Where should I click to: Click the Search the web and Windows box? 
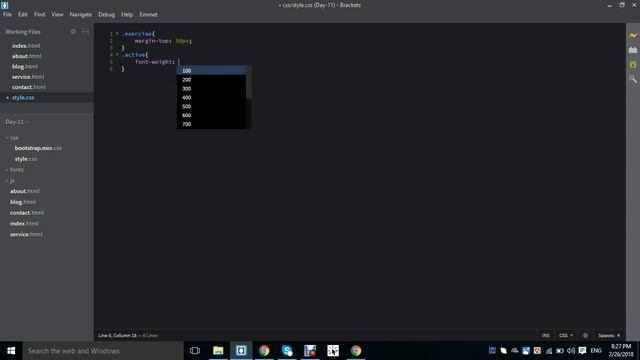103,351
